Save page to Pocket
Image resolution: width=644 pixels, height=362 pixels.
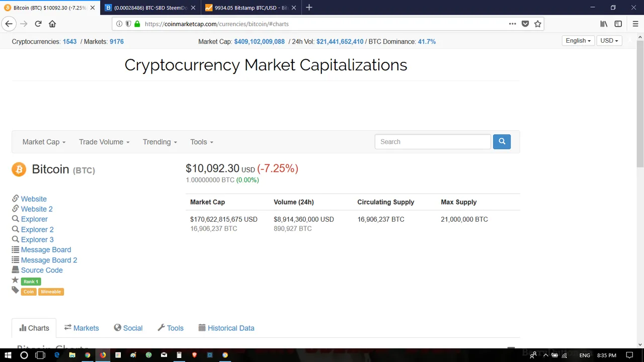pyautogui.click(x=525, y=24)
